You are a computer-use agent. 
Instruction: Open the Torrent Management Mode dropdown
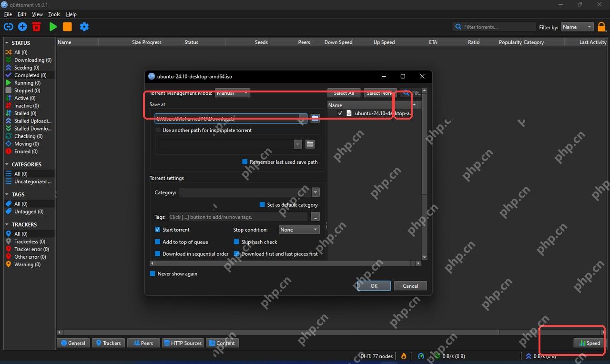point(233,93)
